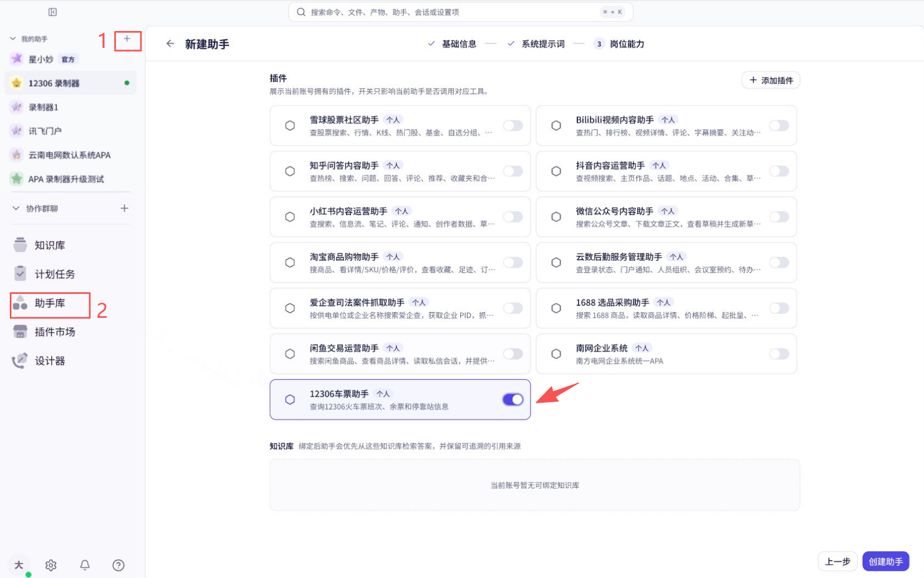Click the hexagon icon of 爱企查司法案件抓取助手
This screenshot has width=924, height=578.
pyautogui.click(x=290, y=309)
